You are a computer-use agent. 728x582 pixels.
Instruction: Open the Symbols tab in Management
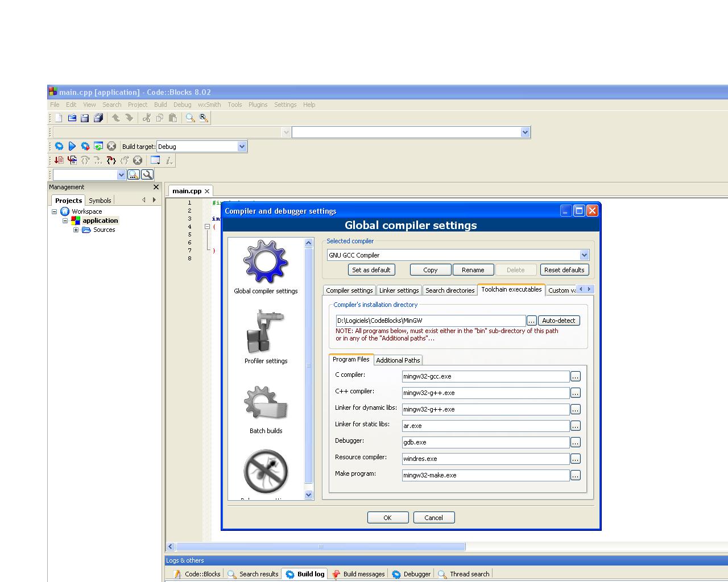click(x=100, y=201)
